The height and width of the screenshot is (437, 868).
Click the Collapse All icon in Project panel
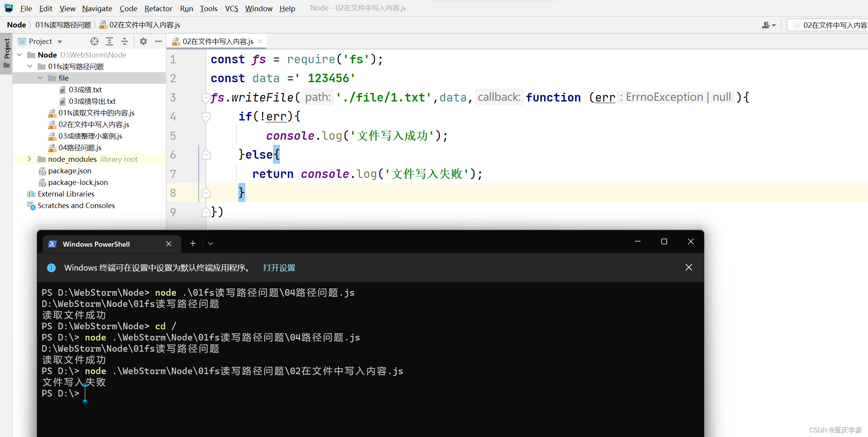125,41
